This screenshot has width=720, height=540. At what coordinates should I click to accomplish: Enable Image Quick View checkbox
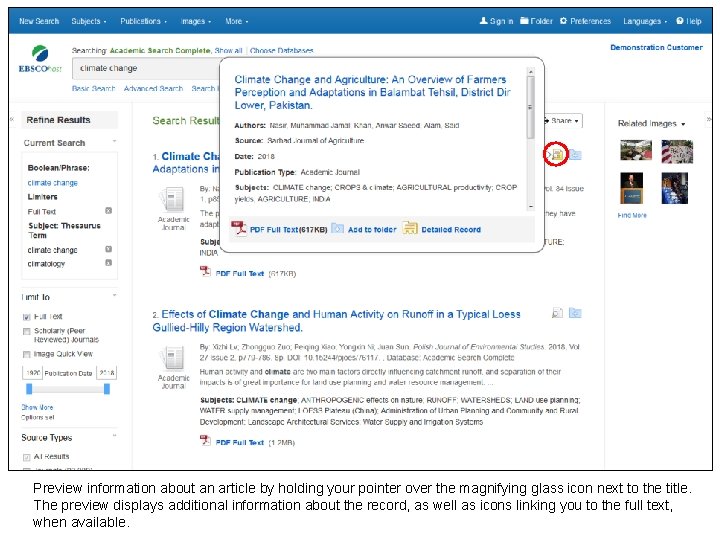27,354
